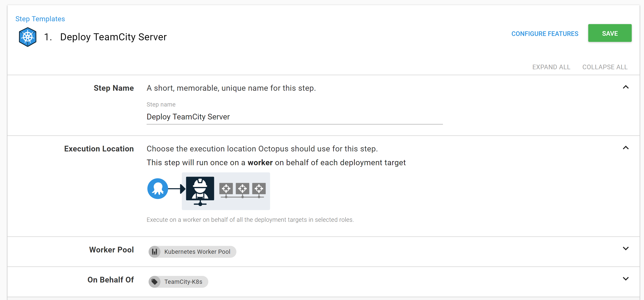Open the Step Templates breadcrumb link
Image resolution: width=644 pixels, height=300 pixels.
(40, 19)
